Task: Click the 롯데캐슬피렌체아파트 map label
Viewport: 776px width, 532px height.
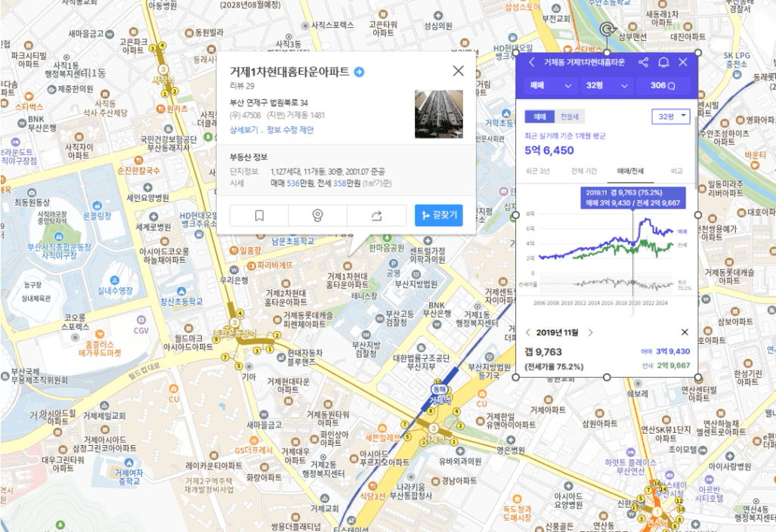Action: point(308,320)
